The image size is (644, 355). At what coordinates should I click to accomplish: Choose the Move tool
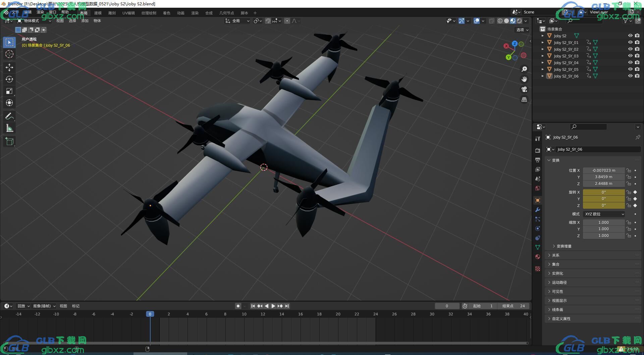pyautogui.click(x=9, y=67)
